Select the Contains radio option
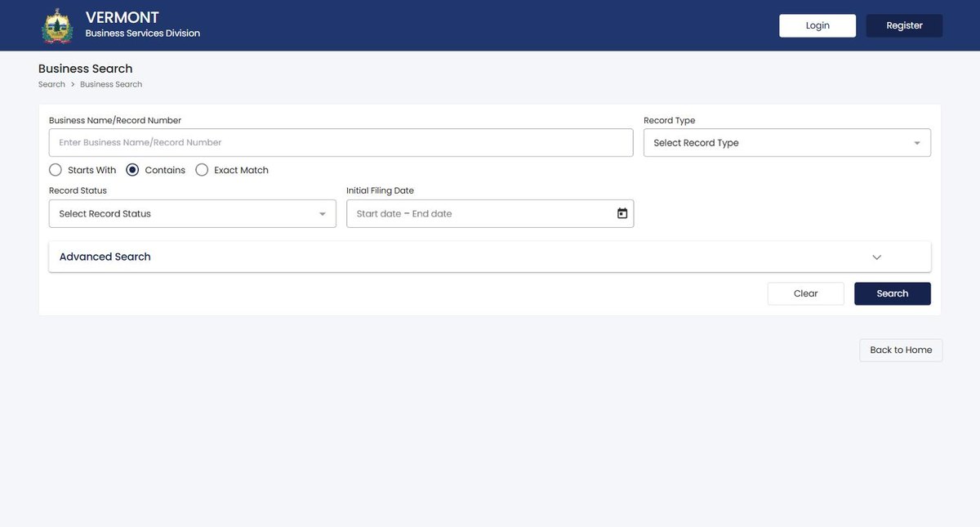 [132, 170]
